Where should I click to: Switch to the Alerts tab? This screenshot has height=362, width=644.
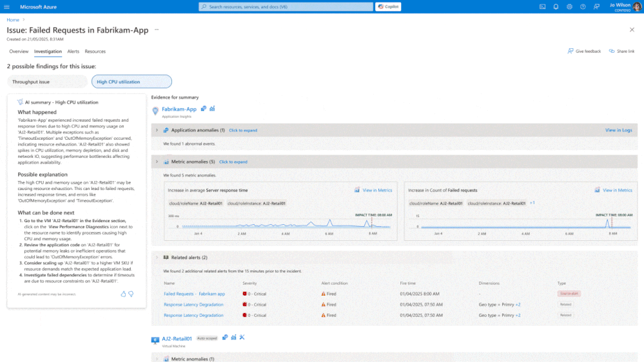(73, 52)
